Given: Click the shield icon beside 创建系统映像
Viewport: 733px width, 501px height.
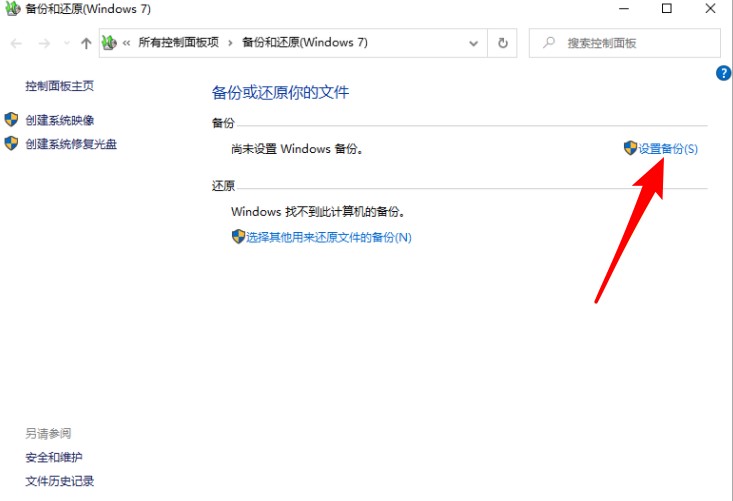Looking at the screenshot, I should point(11,120).
